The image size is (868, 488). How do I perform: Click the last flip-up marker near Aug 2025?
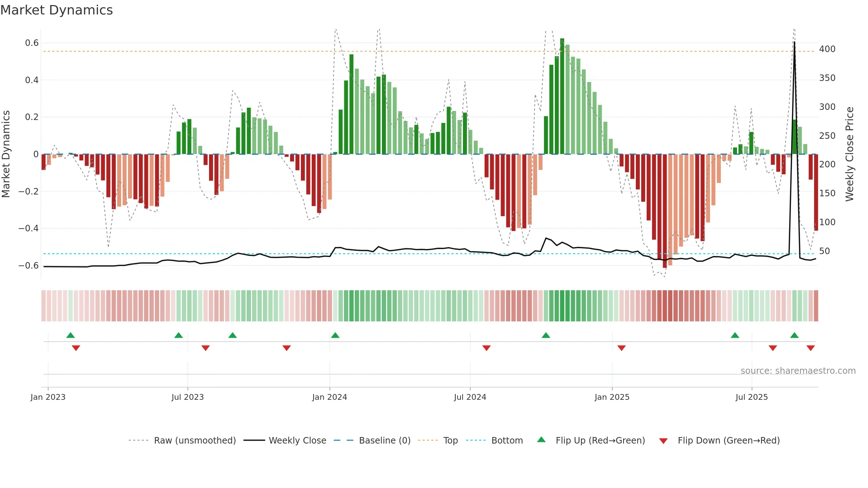(794, 335)
